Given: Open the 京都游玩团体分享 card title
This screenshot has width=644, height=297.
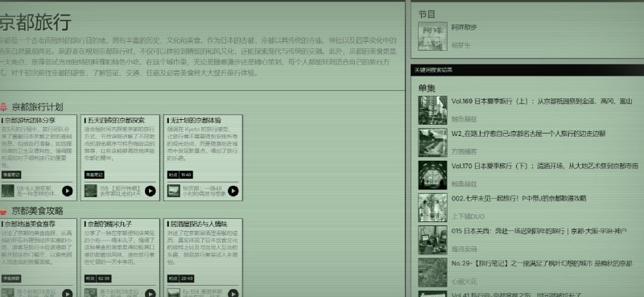Looking at the screenshot, I should (30, 121).
